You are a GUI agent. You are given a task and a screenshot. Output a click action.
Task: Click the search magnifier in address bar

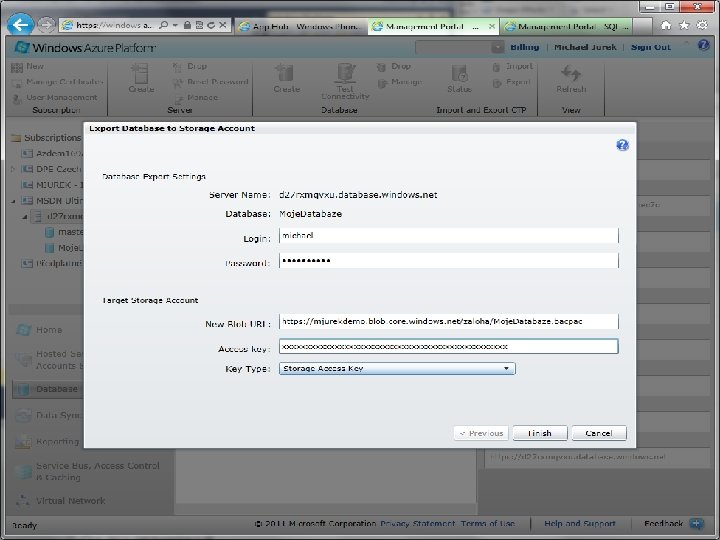pyautogui.click(x=163, y=25)
